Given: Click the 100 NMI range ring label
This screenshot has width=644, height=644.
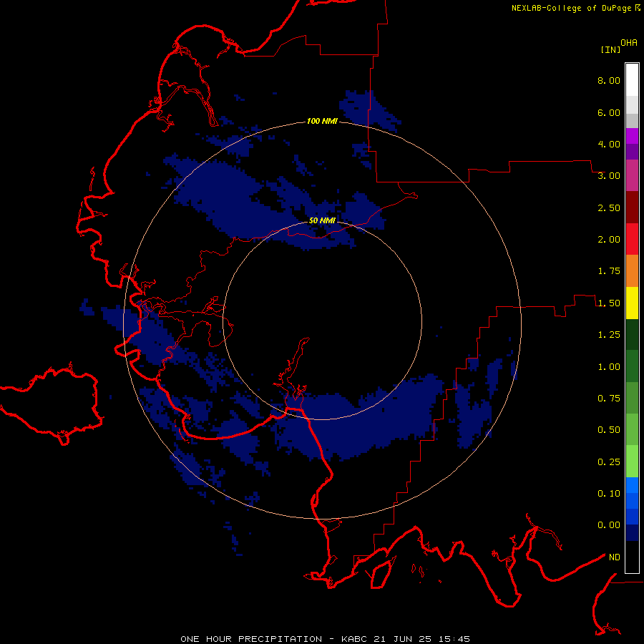Looking at the screenshot, I should pyautogui.click(x=322, y=121).
